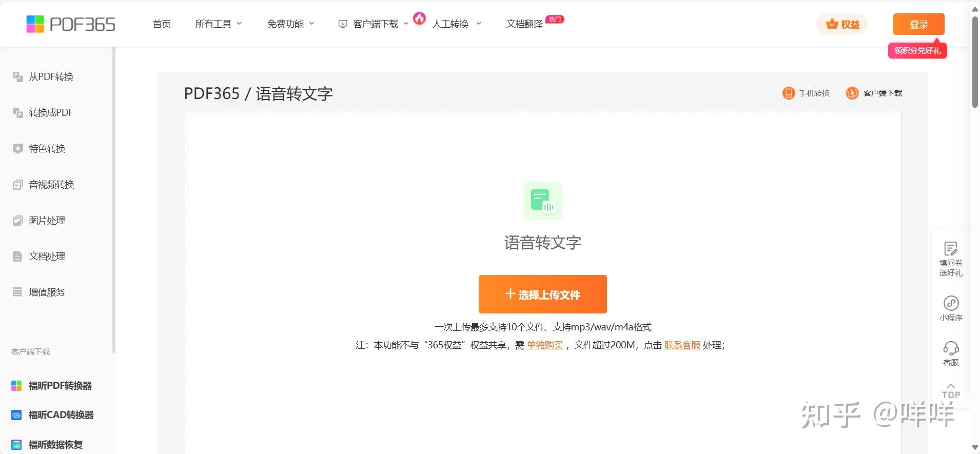
Task: Click the 特色转换 shield icon
Action: tap(18, 149)
